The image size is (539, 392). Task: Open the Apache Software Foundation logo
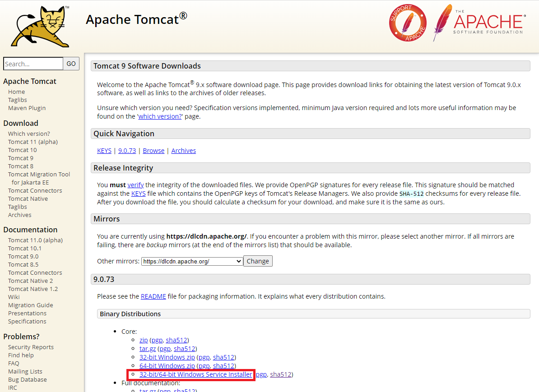(x=479, y=23)
